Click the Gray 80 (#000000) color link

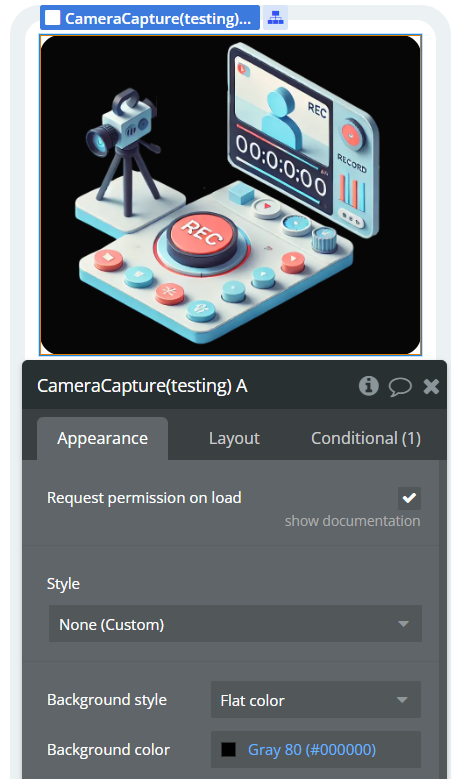311,749
